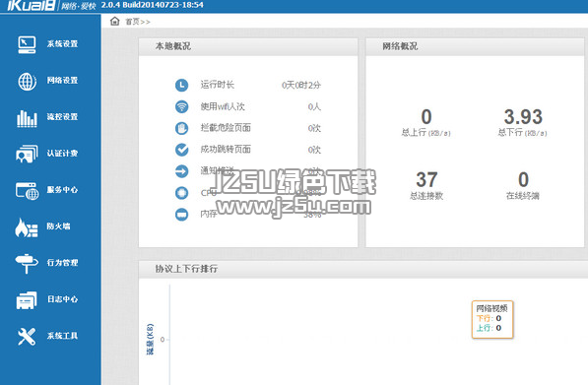Click the version text 2.0.4 Build20140723
Image resolution: width=588 pixels, height=385 pixels.
click(x=153, y=5)
